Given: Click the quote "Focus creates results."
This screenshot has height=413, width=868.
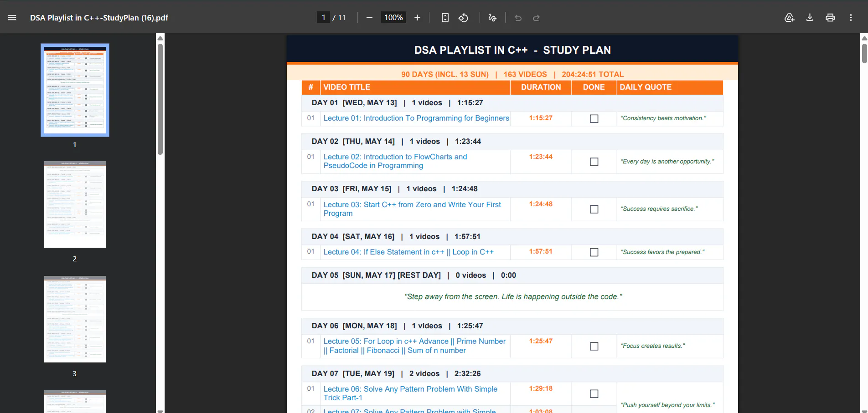Looking at the screenshot, I should coord(653,346).
